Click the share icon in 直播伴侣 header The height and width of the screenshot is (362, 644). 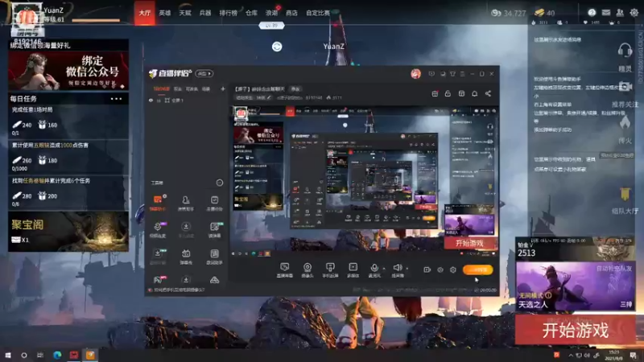[x=488, y=93]
